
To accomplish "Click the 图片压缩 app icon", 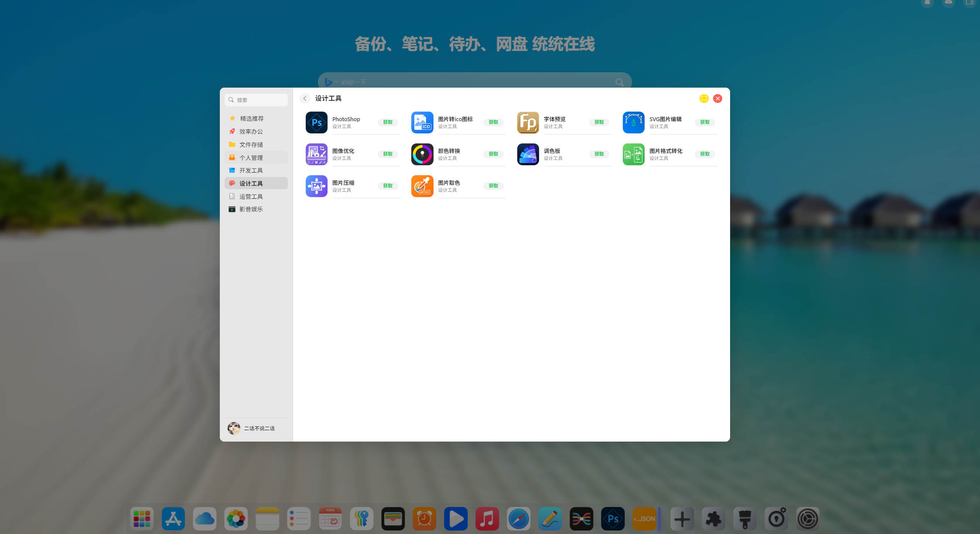I will (317, 186).
